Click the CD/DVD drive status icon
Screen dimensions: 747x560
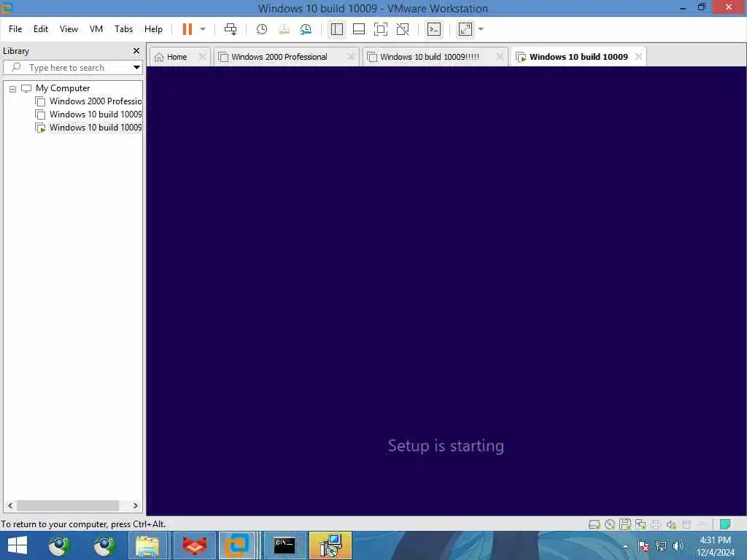610,525
